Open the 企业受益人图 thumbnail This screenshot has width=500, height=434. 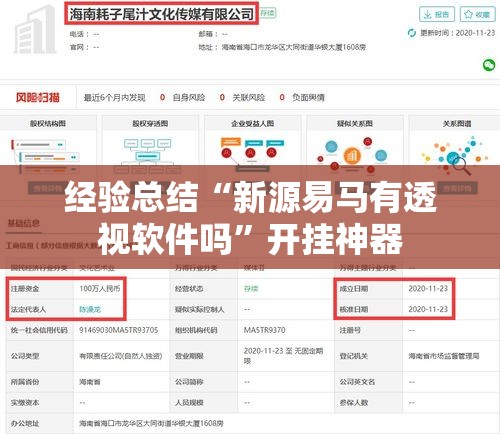pyautogui.click(x=253, y=156)
